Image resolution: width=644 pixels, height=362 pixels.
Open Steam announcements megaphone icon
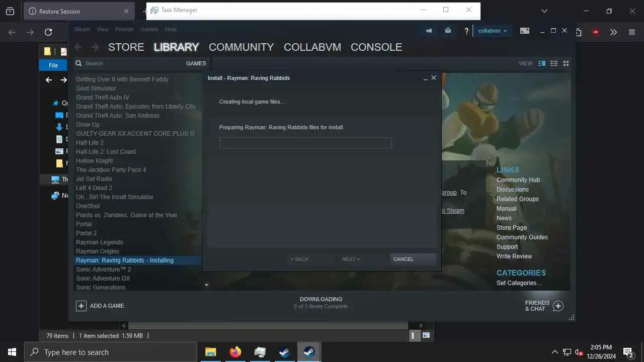pos(429,31)
